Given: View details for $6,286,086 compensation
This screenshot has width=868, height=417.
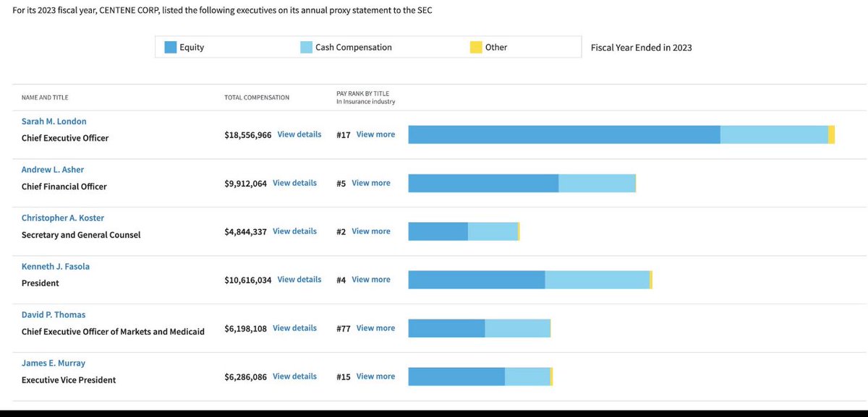Looking at the screenshot, I should 294,377.
